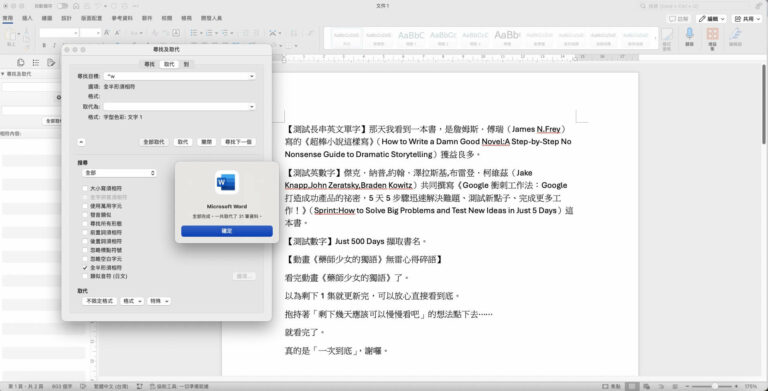Screen dimensions: 768x391
Task: Open the 特殊 dropdown button in dialog
Action: 159,301
